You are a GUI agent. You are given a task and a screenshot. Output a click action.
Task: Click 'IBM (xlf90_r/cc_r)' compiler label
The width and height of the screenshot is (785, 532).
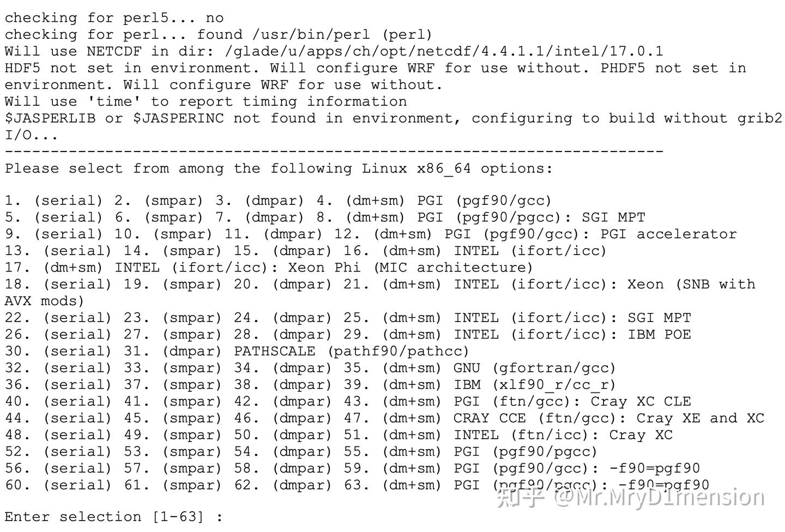coord(535,385)
